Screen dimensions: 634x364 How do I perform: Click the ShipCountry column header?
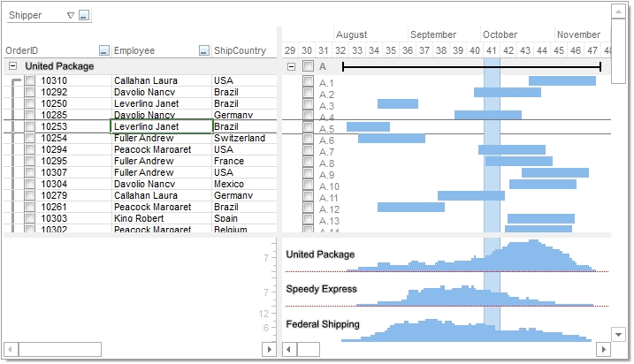point(239,51)
